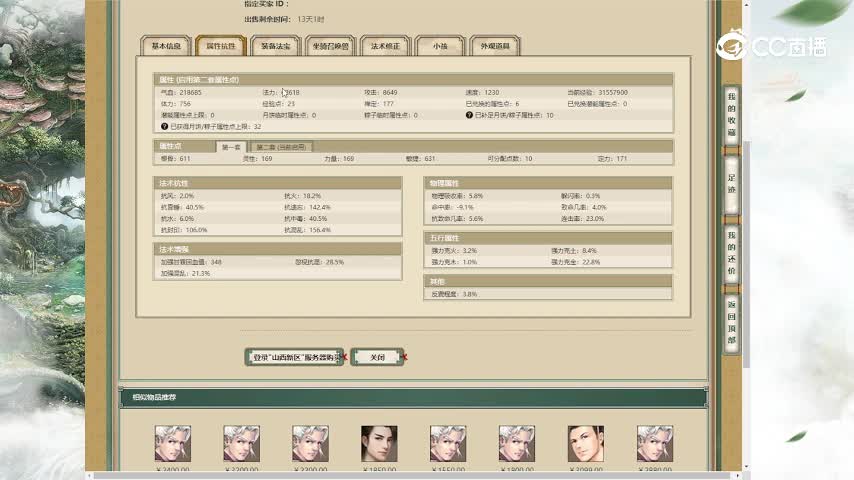Click the 攻击: 8649 value
The height and width of the screenshot is (480, 854).
[x=381, y=93]
